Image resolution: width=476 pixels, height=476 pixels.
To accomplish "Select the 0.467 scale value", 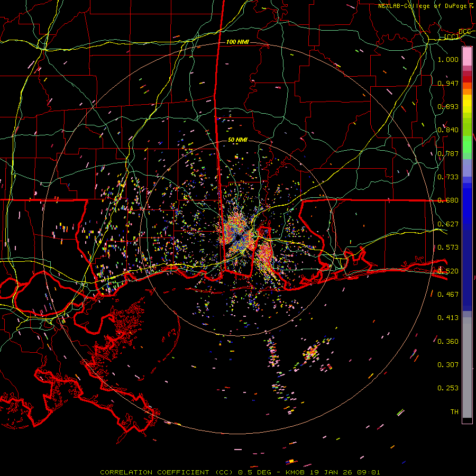I will (448, 295).
